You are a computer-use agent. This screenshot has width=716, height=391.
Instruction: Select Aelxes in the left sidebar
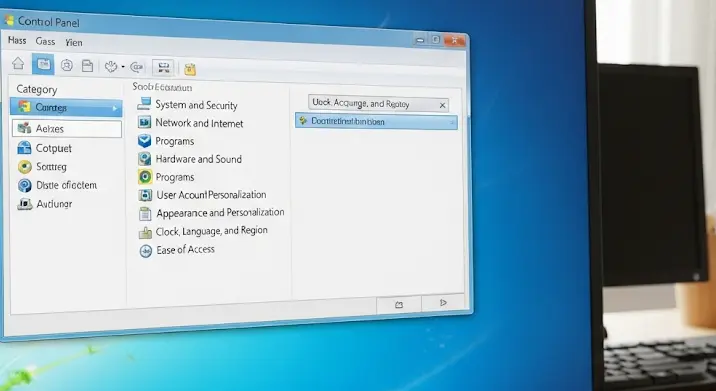click(67, 129)
